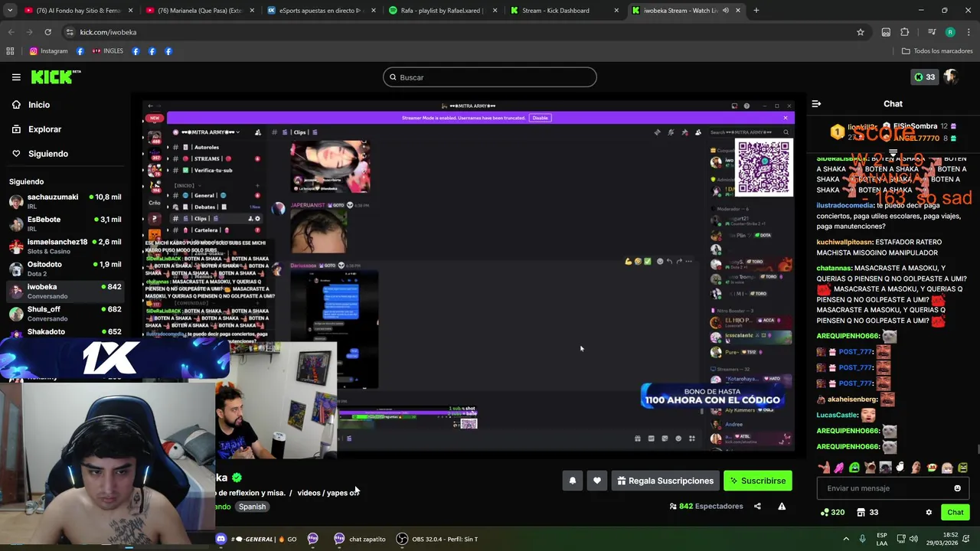The image size is (980, 551).
Task: Select iwobeka in the followed channels list
Action: click(x=65, y=291)
